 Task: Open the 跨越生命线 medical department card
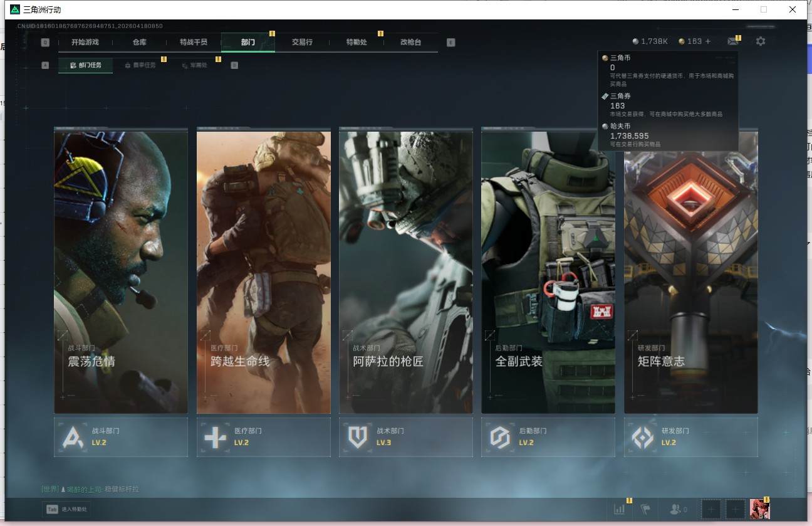tap(264, 271)
